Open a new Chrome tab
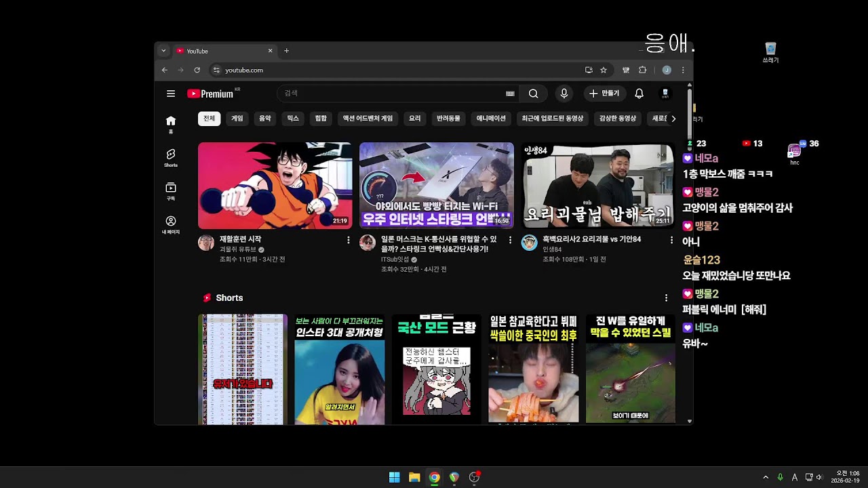Viewport: 868px width, 488px height. tap(286, 51)
